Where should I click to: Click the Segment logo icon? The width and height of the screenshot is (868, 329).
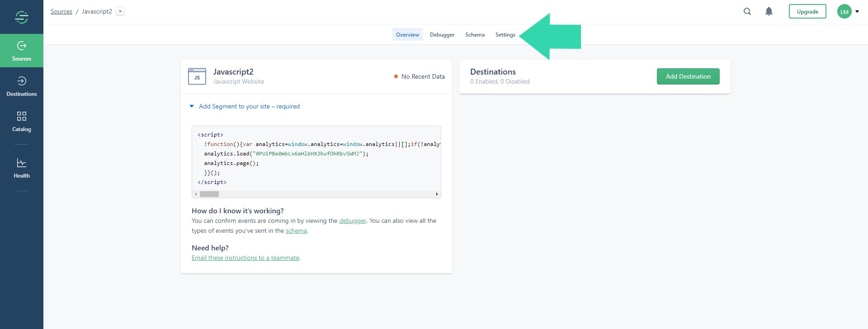tap(21, 17)
